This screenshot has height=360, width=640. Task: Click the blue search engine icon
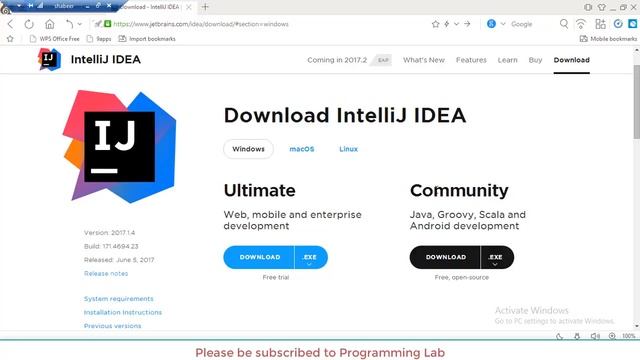pos(491,24)
